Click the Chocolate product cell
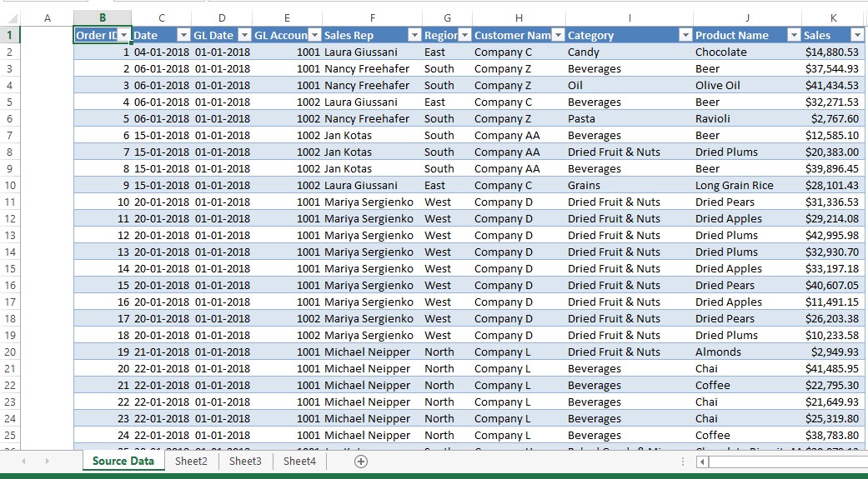Screen dimensions: 868x479 [x=747, y=52]
